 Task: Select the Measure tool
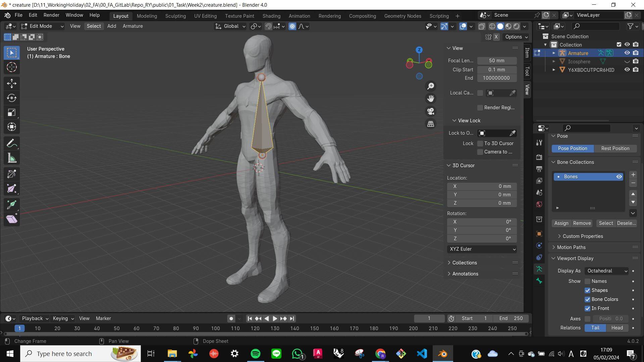coord(12,158)
